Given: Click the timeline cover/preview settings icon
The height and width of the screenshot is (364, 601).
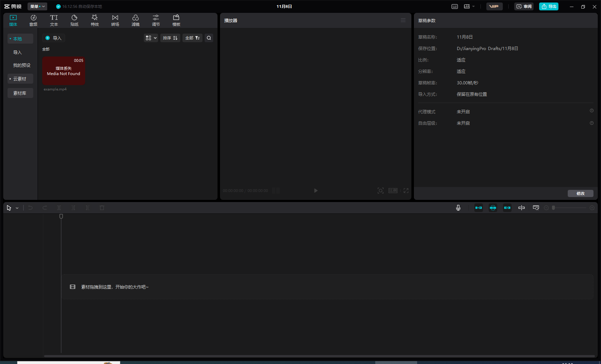Looking at the screenshot, I should (x=536, y=208).
